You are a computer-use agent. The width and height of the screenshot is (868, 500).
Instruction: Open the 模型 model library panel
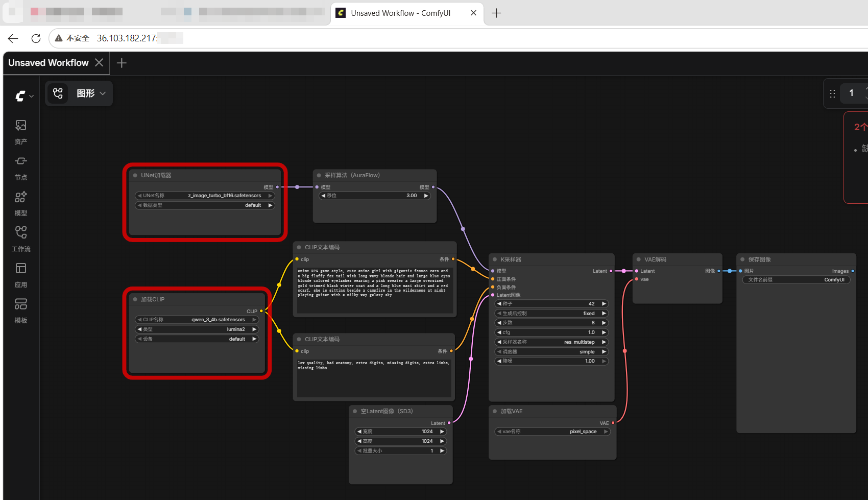coord(21,203)
